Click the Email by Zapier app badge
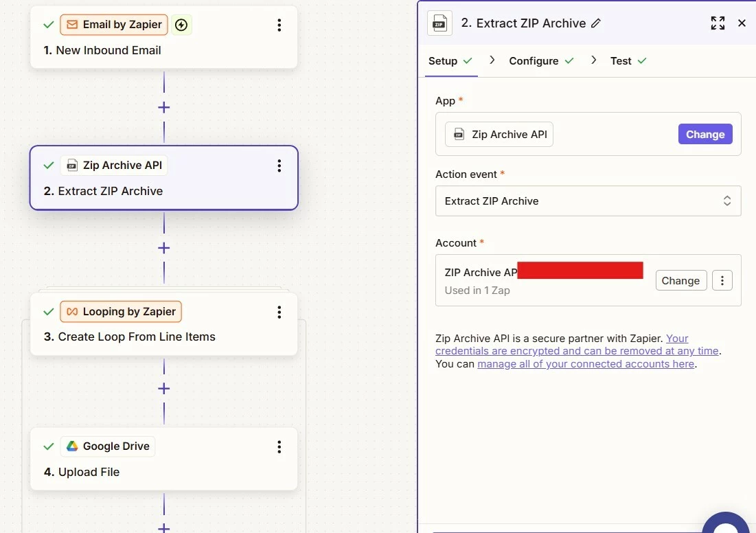 114,25
